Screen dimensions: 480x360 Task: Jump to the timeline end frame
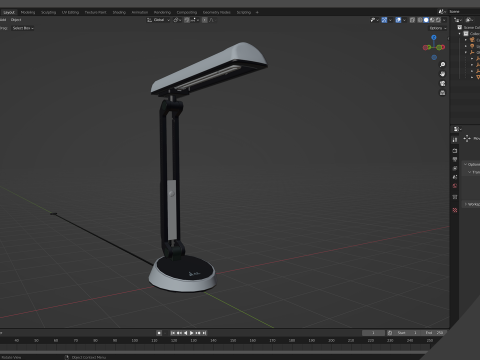point(204,333)
